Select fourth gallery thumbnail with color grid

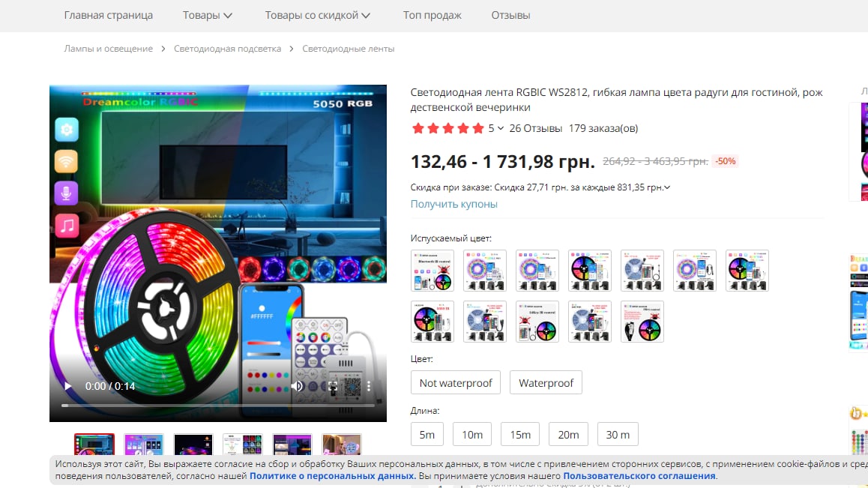242,445
